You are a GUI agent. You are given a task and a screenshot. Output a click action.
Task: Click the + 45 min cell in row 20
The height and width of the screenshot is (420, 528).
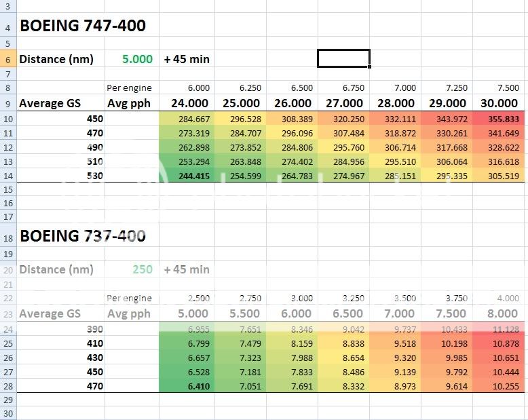[187, 269]
